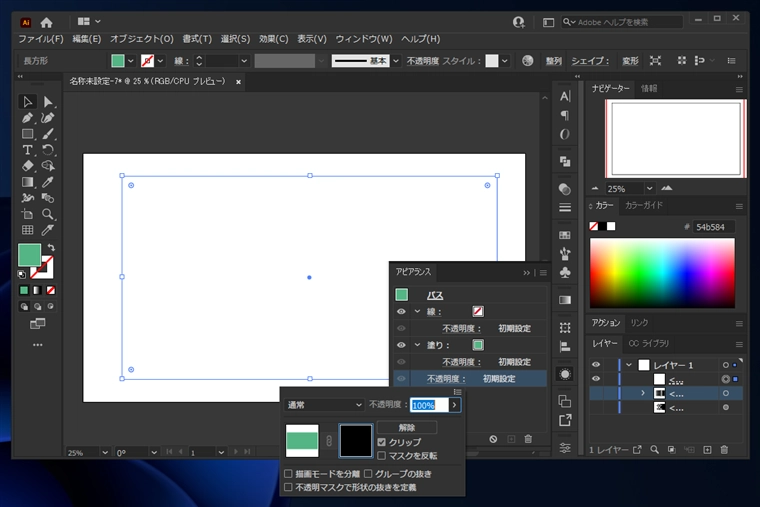Toggle stroke visibility eye in Appearance
Screen dimensions: 760x507
tap(401, 312)
